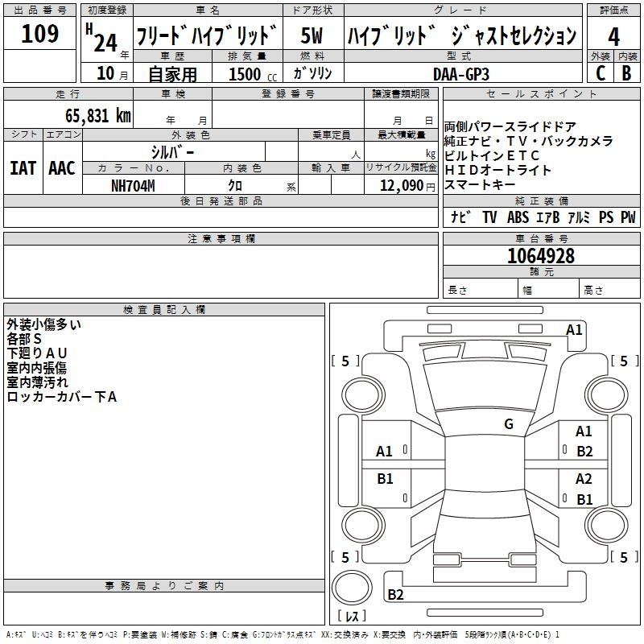
Task: Click the 注意事項欄 section header
Action: point(221,239)
